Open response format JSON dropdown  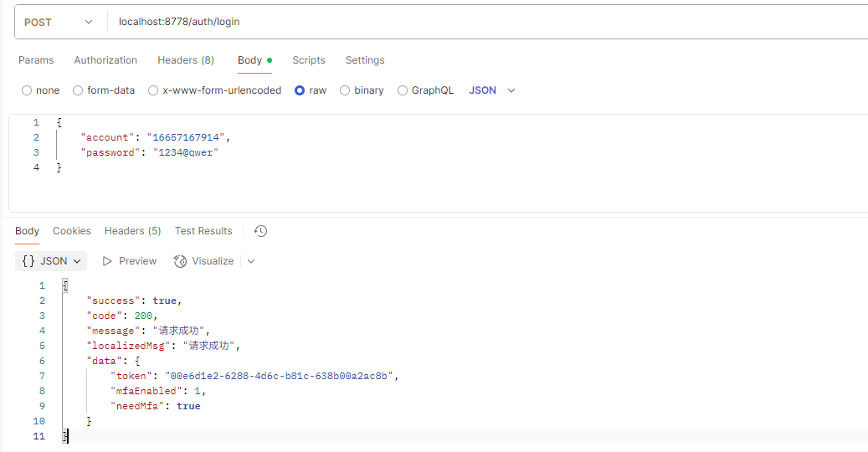[x=51, y=261]
